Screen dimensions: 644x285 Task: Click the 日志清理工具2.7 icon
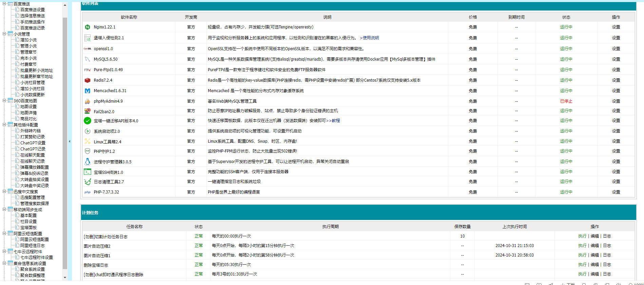[x=87, y=182]
